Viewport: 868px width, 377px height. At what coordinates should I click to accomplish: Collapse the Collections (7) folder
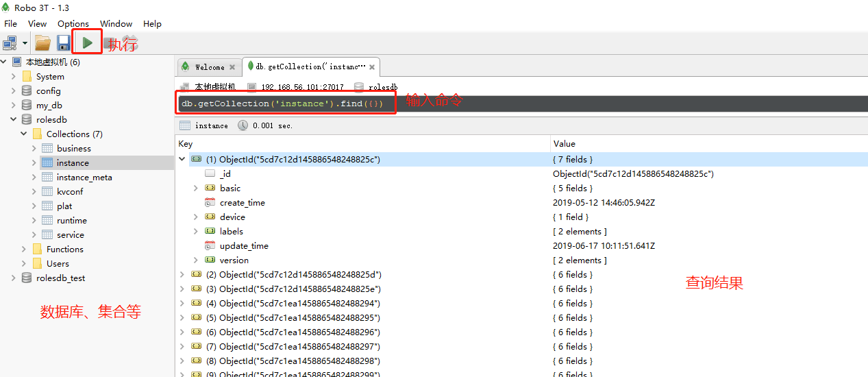[24, 134]
